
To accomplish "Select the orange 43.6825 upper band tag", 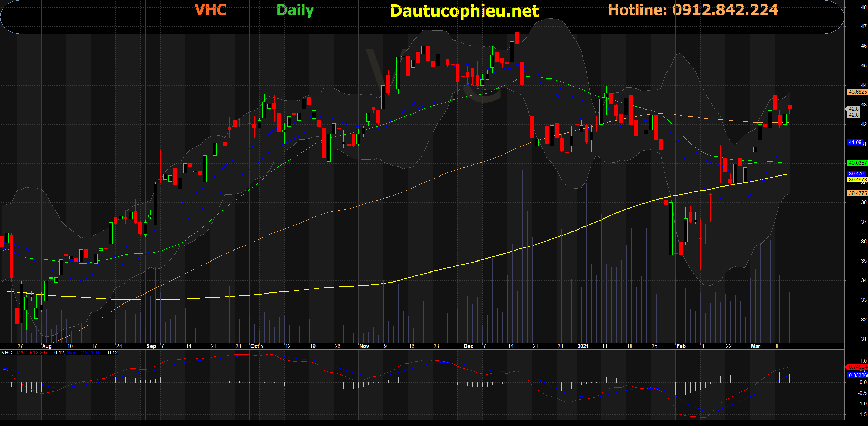I will point(857,92).
